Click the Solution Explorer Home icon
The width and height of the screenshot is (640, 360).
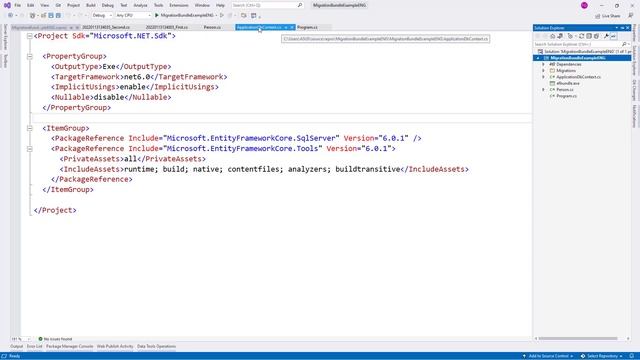(553, 36)
